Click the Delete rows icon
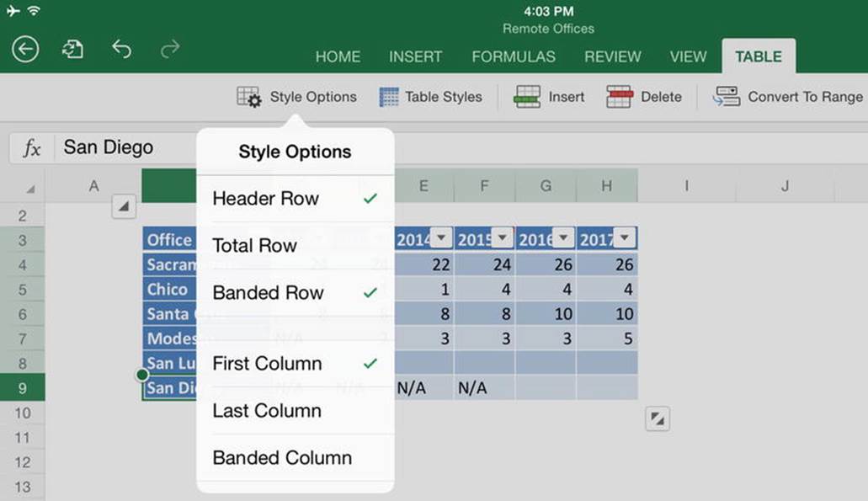The height and width of the screenshot is (501, 868). tap(620, 97)
